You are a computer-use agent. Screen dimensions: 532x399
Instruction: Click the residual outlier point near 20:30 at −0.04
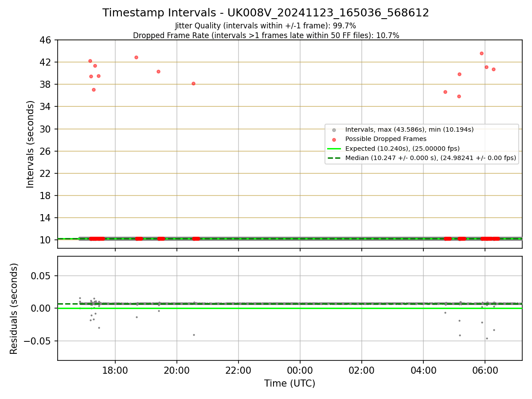click(x=194, y=335)
